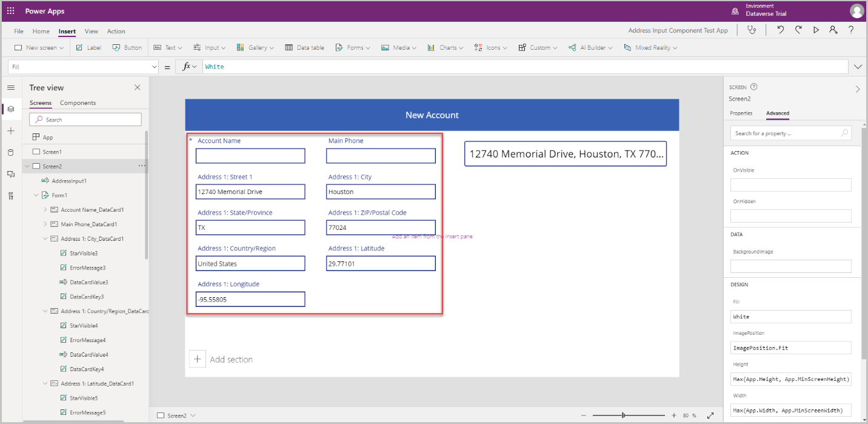The width and height of the screenshot is (868, 424).
Task: Open the waffle app launcher
Action: [11, 11]
